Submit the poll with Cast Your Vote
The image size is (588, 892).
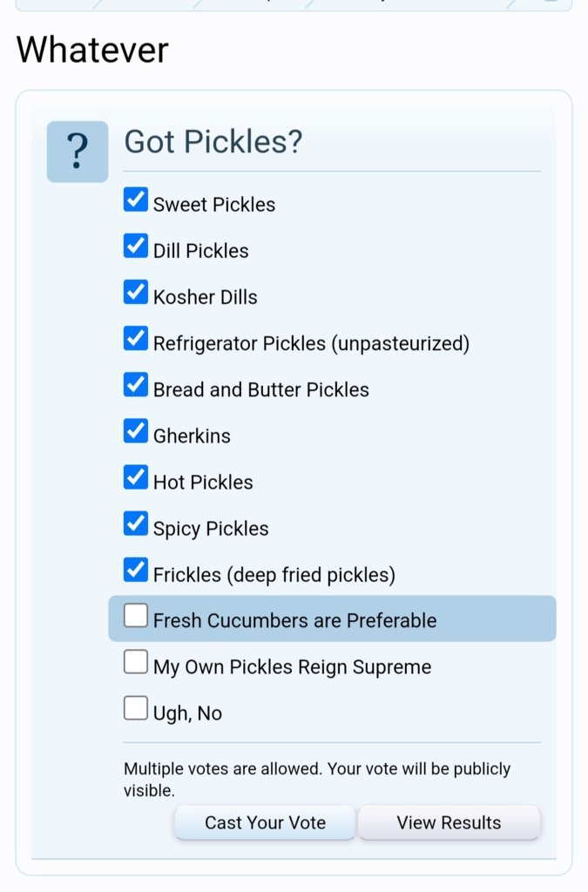tap(265, 822)
